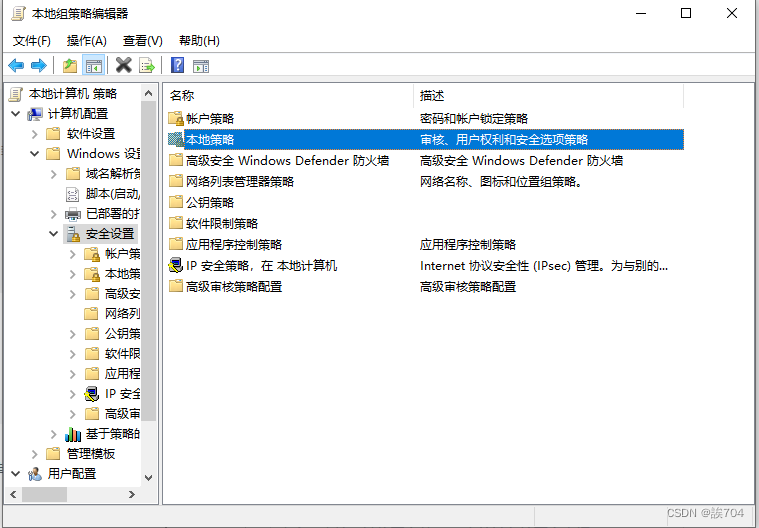Click the tree's vertical scrollbar thumb
The width and height of the screenshot is (759, 528).
click(149, 260)
